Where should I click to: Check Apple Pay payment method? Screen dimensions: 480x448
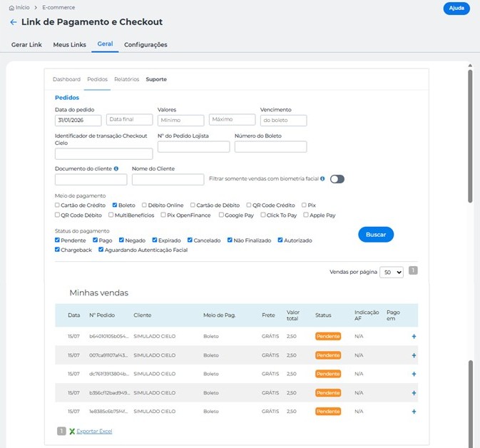click(306, 215)
